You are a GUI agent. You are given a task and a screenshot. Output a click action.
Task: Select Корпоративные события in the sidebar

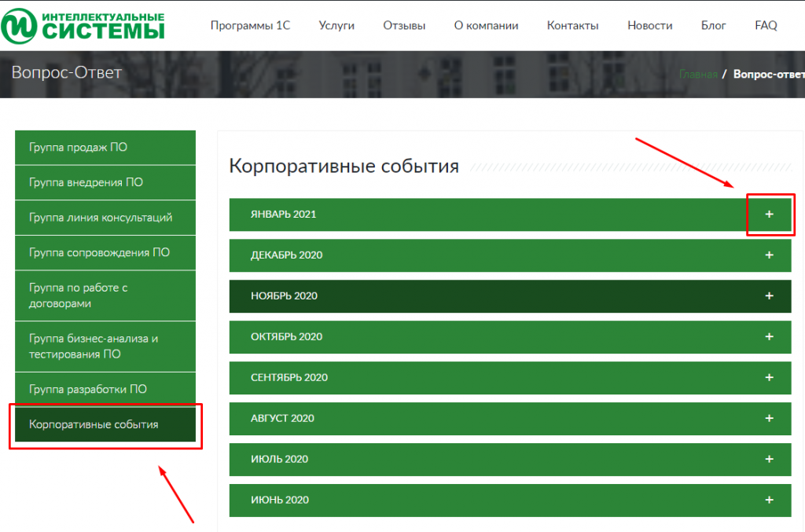[105, 424]
